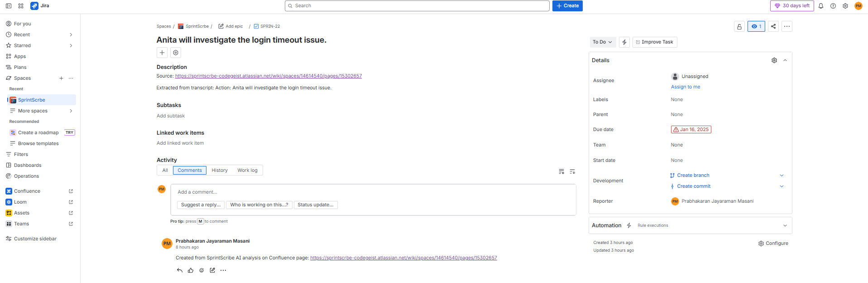
Task: Click Create a roadmap in sidebar
Action: (x=38, y=132)
